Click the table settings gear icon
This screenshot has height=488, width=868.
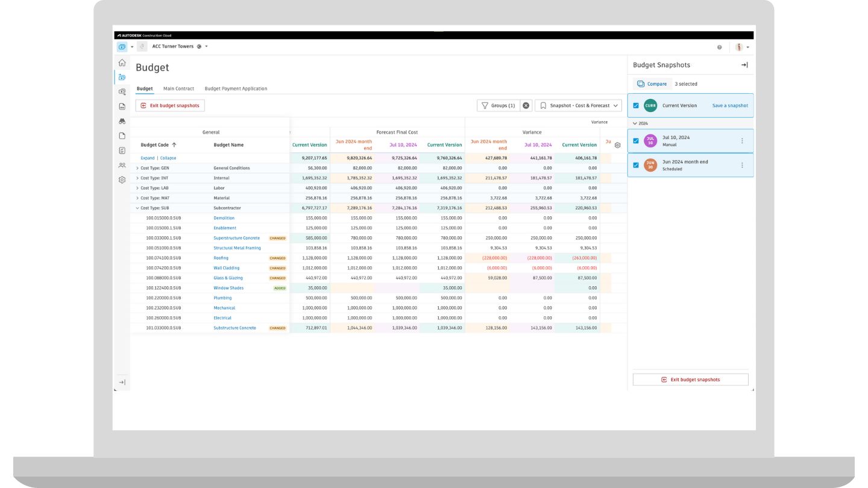point(617,145)
